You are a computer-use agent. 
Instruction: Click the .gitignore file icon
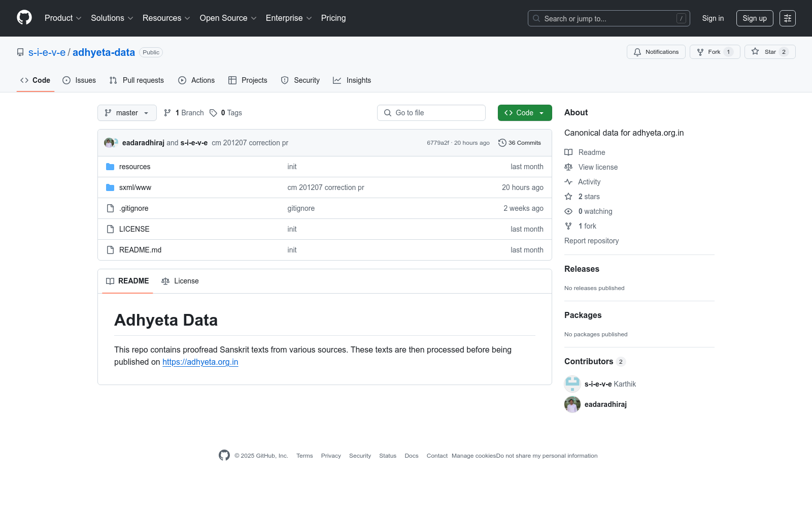click(x=110, y=208)
